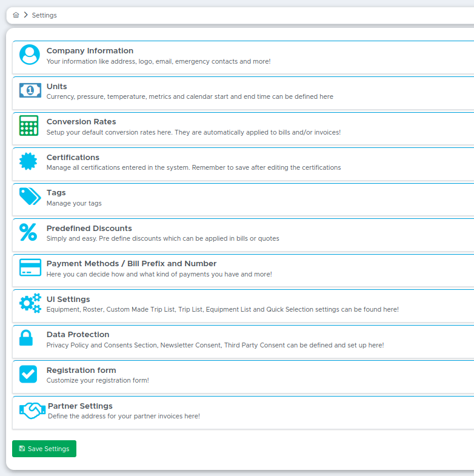The image size is (474, 476).
Task: Open the Data Protection heading
Action: (78, 335)
